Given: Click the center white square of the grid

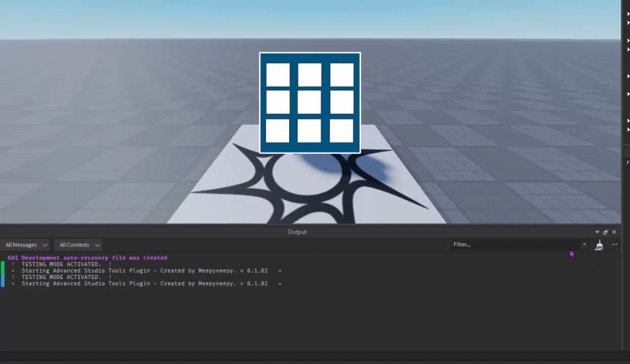Looking at the screenshot, I should tap(309, 102).
